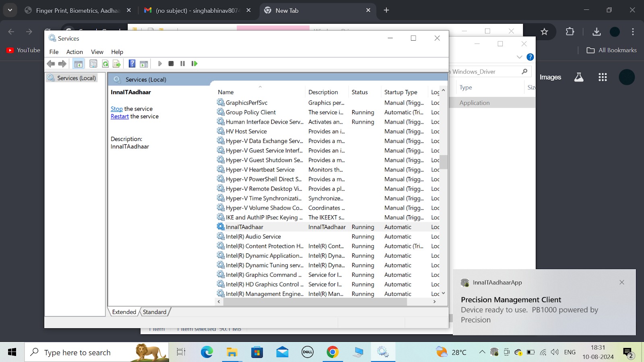Toggle Show/Hide Action Pane toolbar icon
The height and width of the screenshot is (362, 644).
(x=144, y=64)
